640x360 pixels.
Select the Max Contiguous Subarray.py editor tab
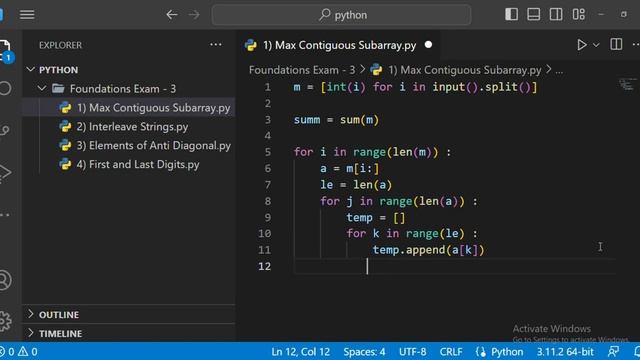[x=339, y=45]
